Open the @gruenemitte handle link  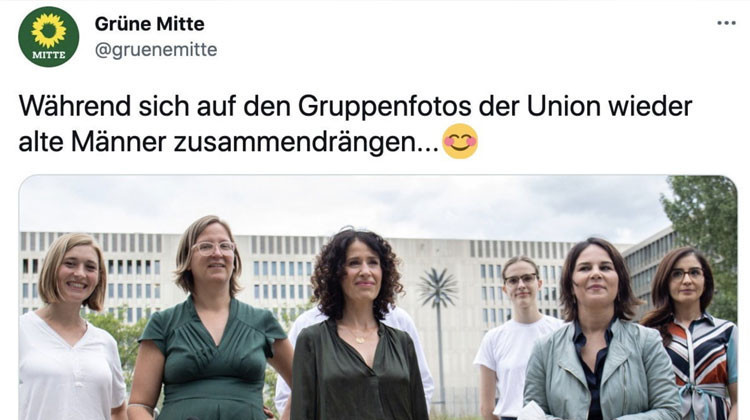click(x=156, y=50)
